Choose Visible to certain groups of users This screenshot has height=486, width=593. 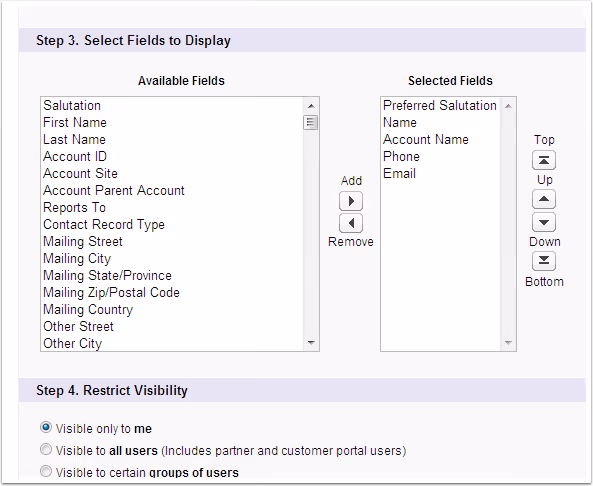46,472
